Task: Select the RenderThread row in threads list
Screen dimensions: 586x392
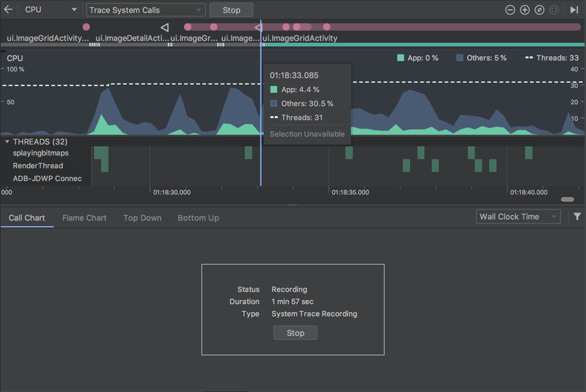Action: coord(38,166)
